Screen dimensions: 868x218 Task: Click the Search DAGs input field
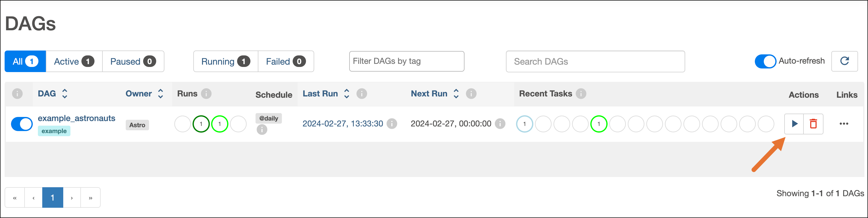click(595, 61)
